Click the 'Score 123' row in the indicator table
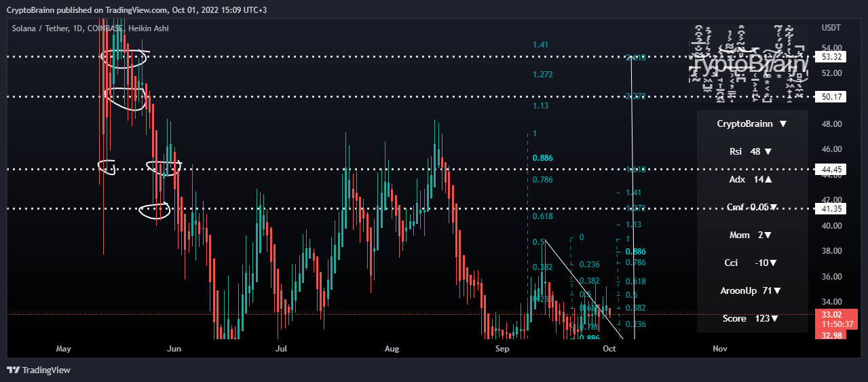Image resolution: width=868 pixels, height=382 pixels. pos(752,318)
